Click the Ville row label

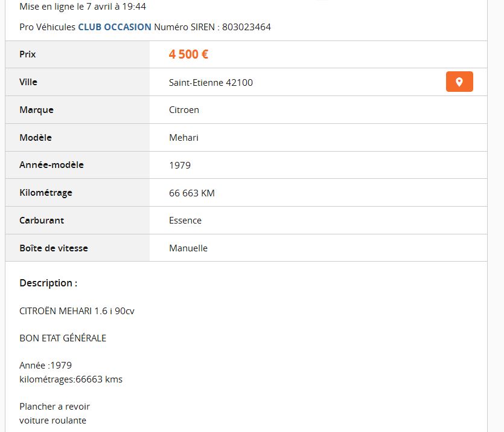coord(28,82)
